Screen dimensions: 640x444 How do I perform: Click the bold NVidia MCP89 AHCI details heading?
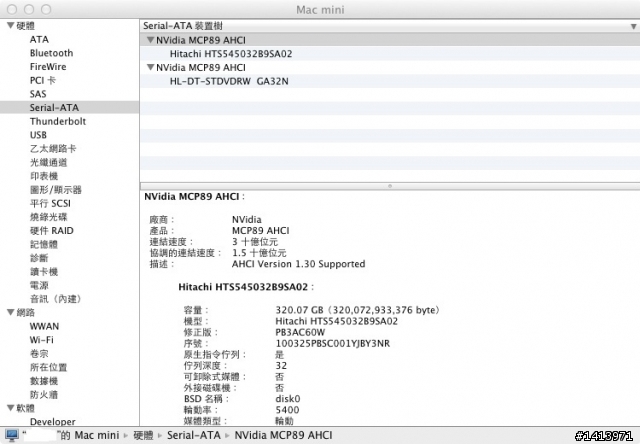192,197
